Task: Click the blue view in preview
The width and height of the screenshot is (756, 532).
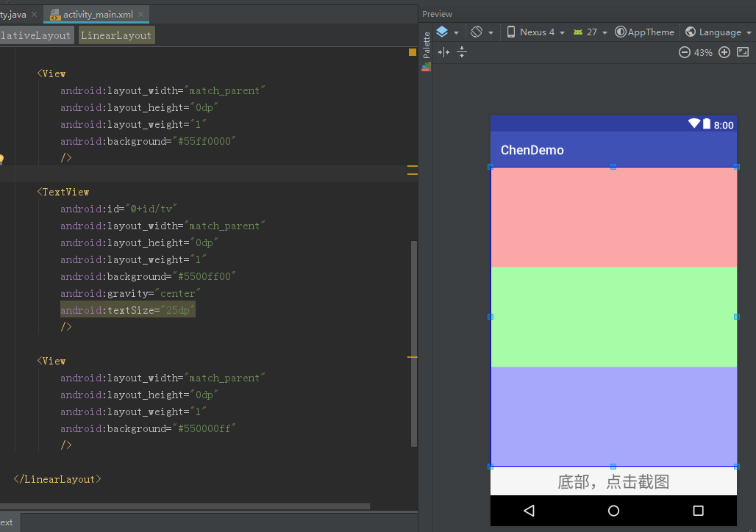Action: point(613,417)
